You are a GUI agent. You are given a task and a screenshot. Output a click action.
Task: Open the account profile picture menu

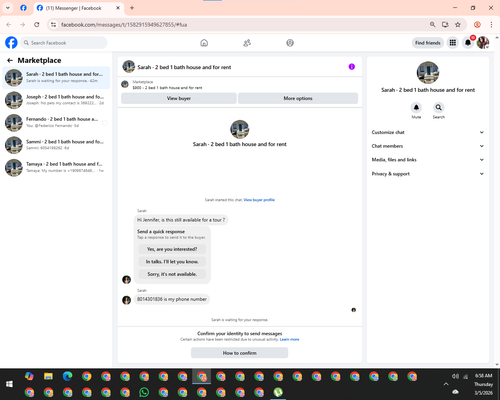(483, 43)
